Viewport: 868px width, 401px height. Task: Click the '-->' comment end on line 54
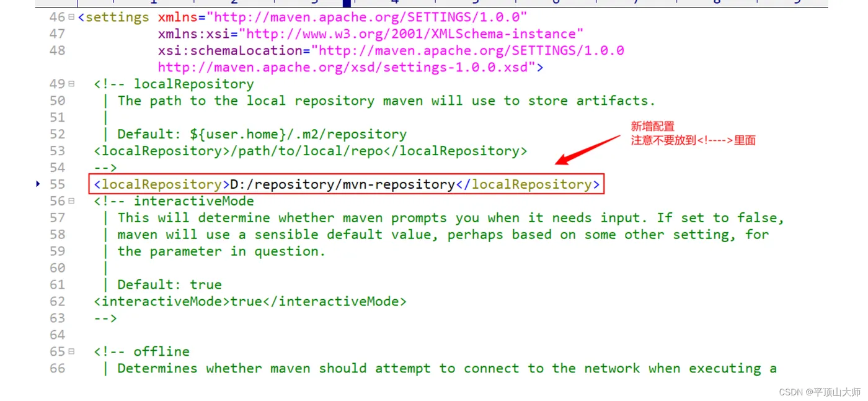pos(105,168)
